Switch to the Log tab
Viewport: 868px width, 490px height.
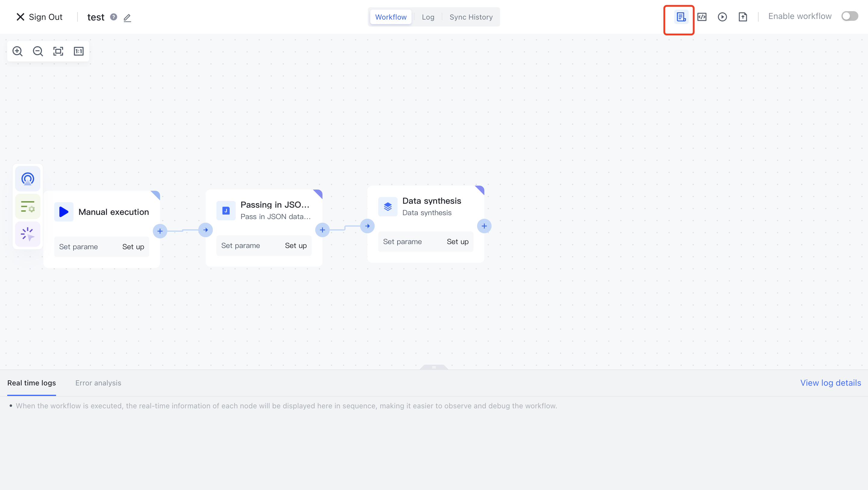[428, 17]
